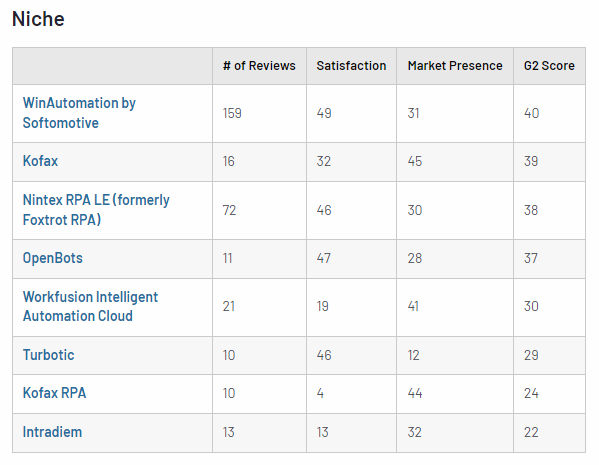Select OpenBots G2 score 37
Screen dimensions: 599x465
tap(531, 258)
